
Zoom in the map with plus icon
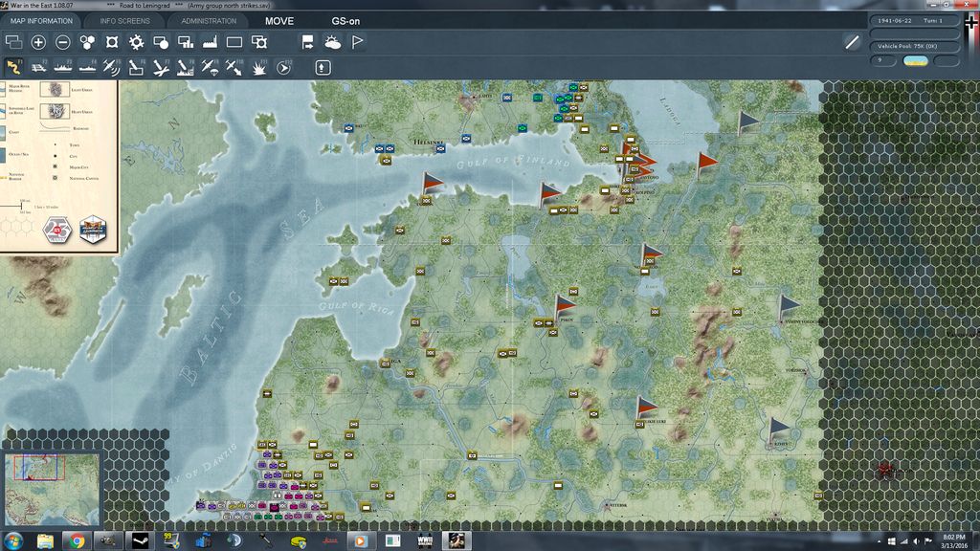point(38,42)
